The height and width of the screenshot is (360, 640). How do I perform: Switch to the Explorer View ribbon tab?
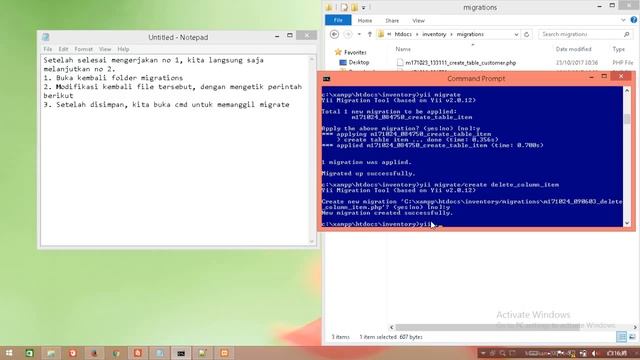coord(418,20)
